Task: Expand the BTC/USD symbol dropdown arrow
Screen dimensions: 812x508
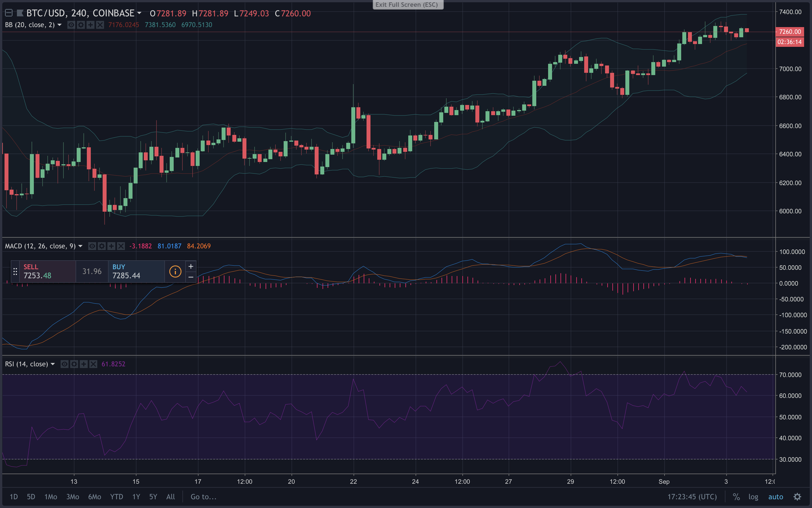Action: point(139,13)
